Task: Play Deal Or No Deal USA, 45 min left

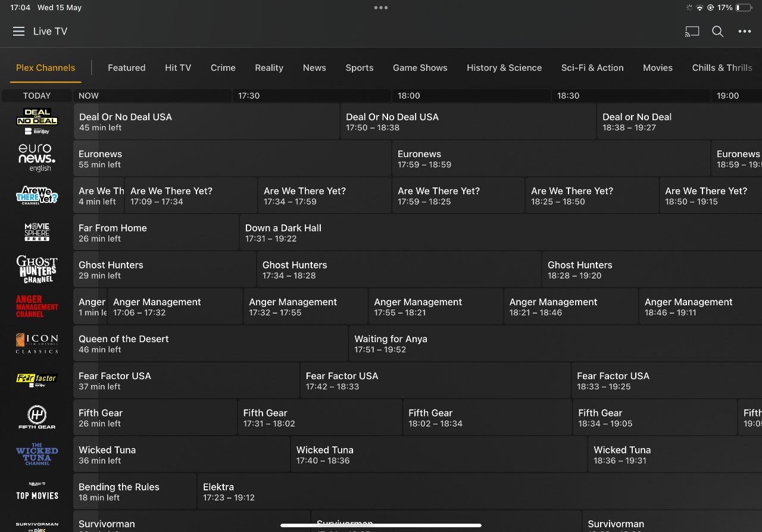Action: coord(206,121)
